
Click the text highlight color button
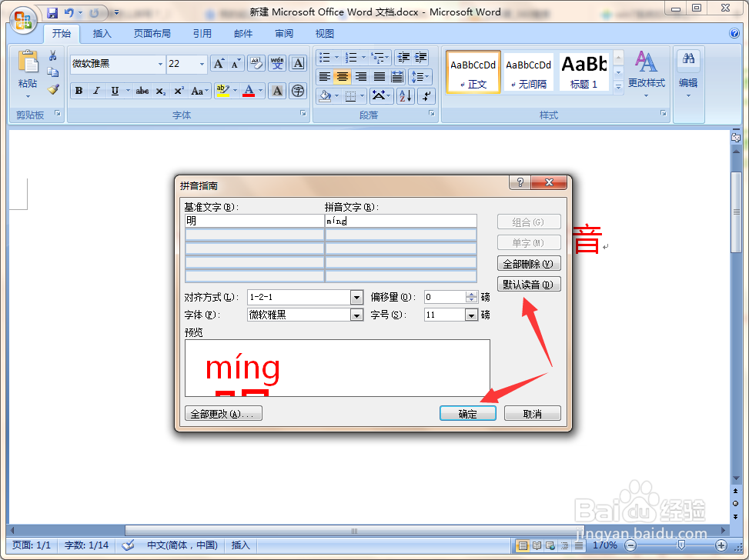pos(222,91)
